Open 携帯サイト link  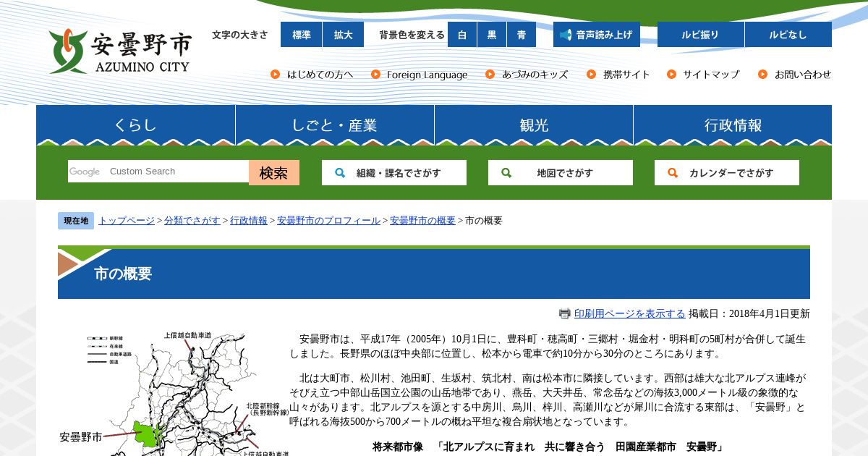pos(626,75)
